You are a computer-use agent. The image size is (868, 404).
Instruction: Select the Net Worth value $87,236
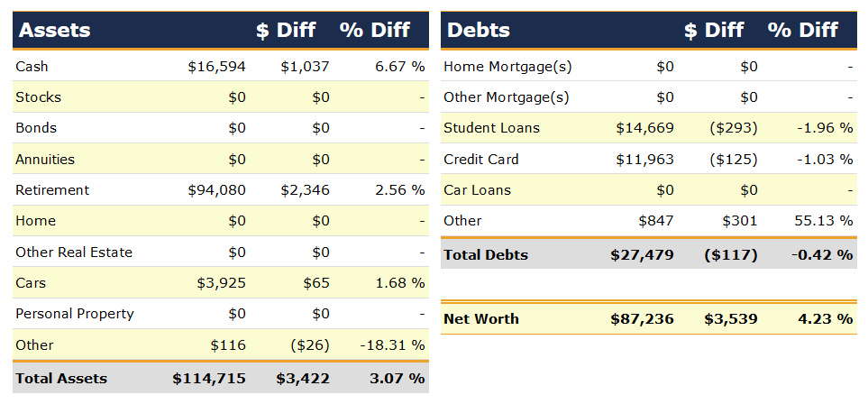point(642,318)
